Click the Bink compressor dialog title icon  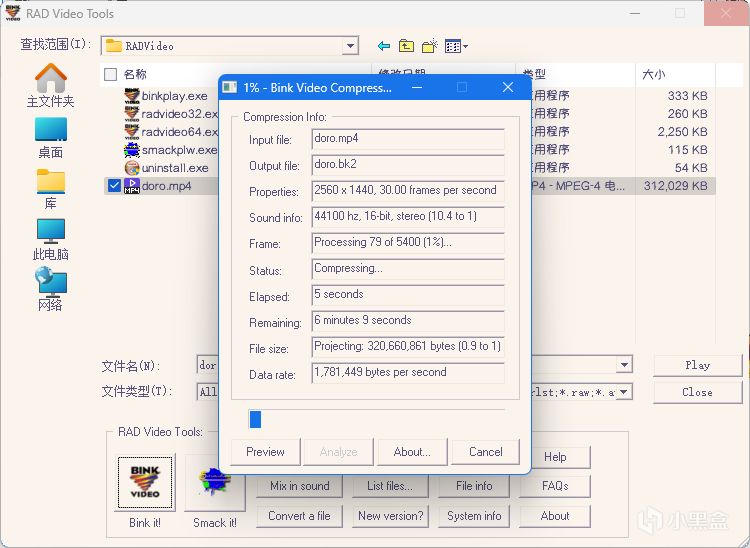230,88
